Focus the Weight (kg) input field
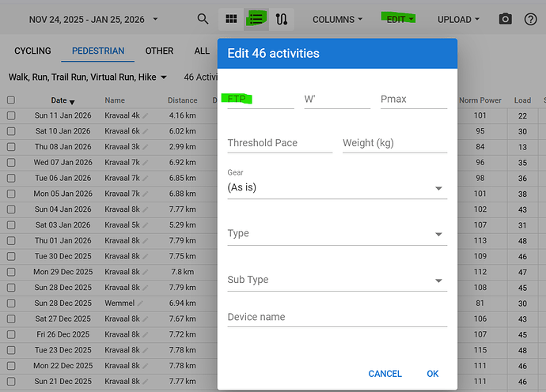546x392 pixels. tap(395, 143)
